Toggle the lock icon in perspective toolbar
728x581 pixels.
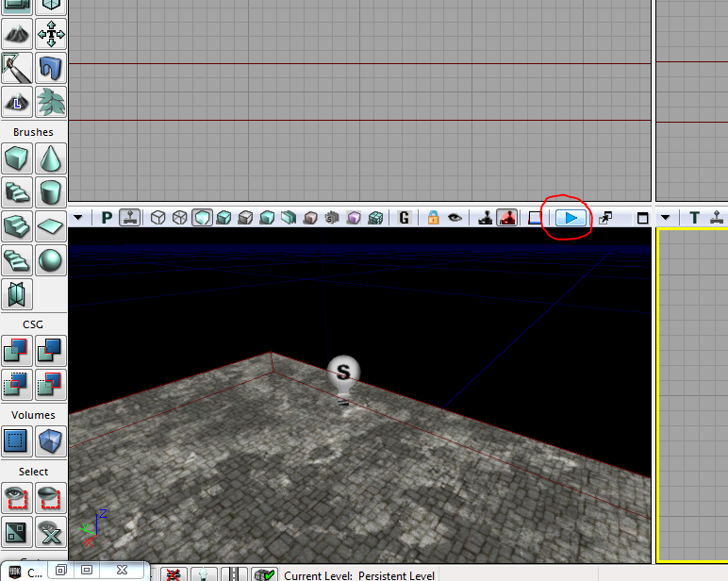pyautogui.click(x=433, y=217)
